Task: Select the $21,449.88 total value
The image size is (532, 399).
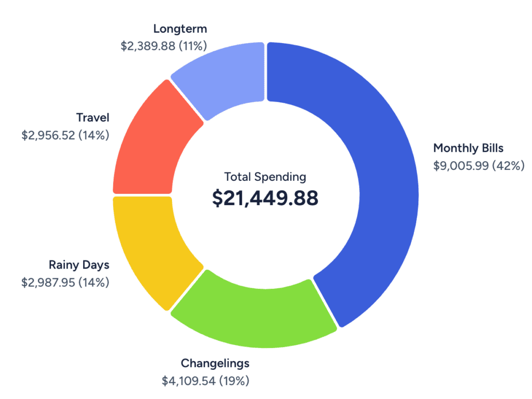Action: pos(265,198)
